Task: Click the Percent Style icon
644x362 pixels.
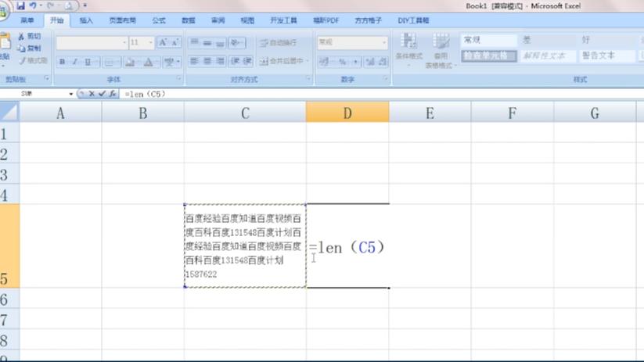Action: click(343, 62)
